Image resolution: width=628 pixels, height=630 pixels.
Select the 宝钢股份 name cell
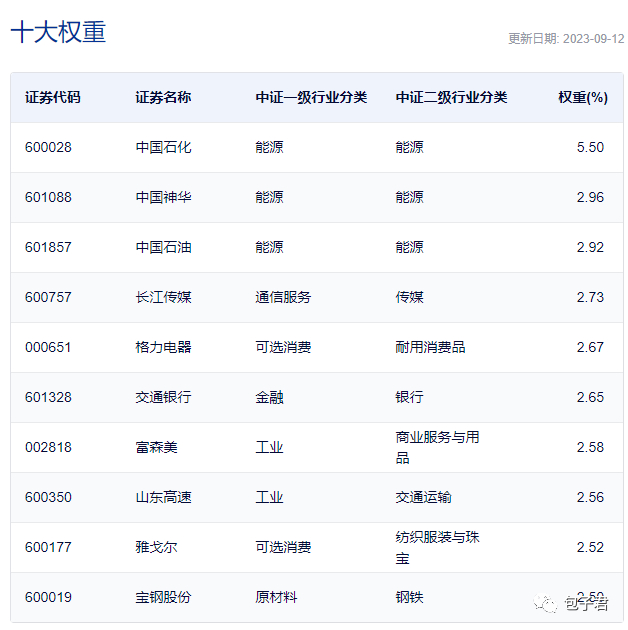point(163,597)
